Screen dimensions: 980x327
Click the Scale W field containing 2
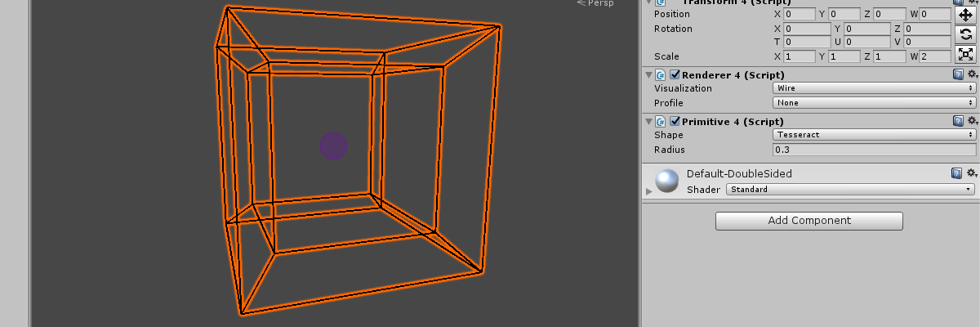936,57
